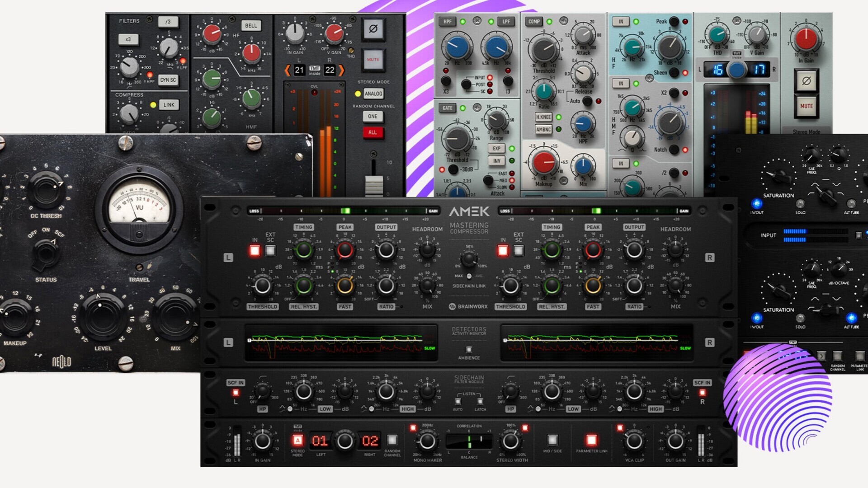Click the x3 filter button on black console
The width and height of the screenshot is (868, 488).
(128, 39)
